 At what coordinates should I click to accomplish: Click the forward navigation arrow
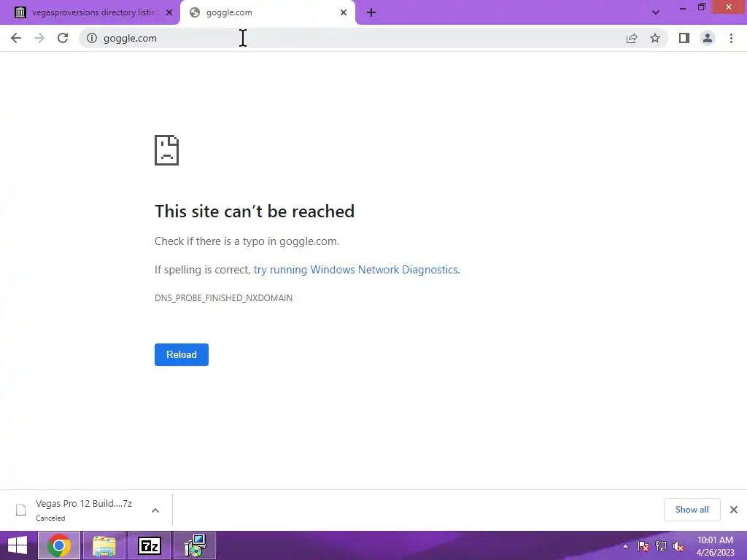pyautogui.click(x=39, y=38)
